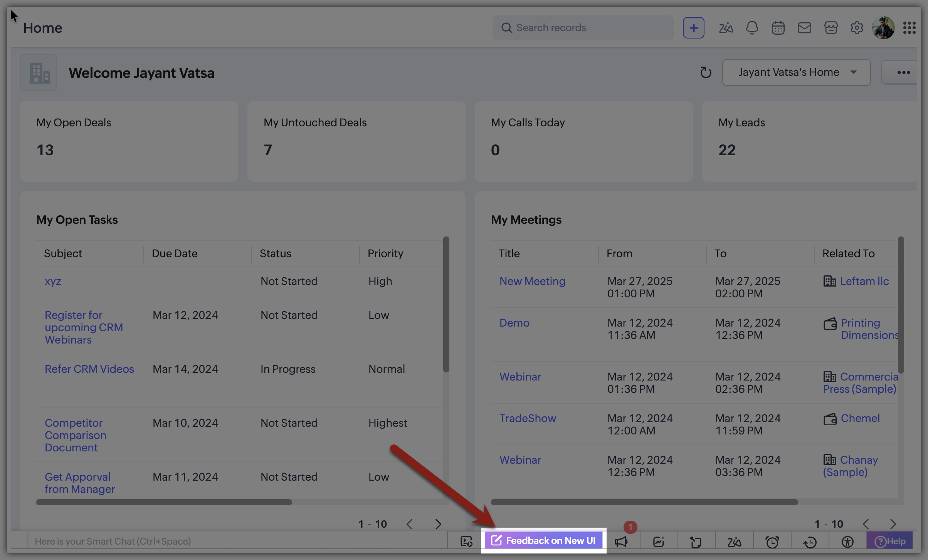Open the settings gear icon
Image resolution: width=928 pixels, height=560 pixels.
click(x=857, y=28)
